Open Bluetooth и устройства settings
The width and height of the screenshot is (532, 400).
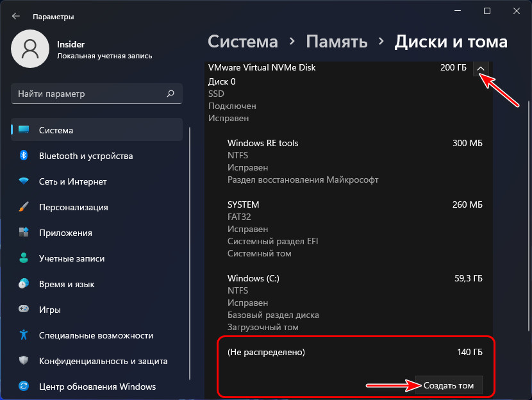click(x=85, y=156)
